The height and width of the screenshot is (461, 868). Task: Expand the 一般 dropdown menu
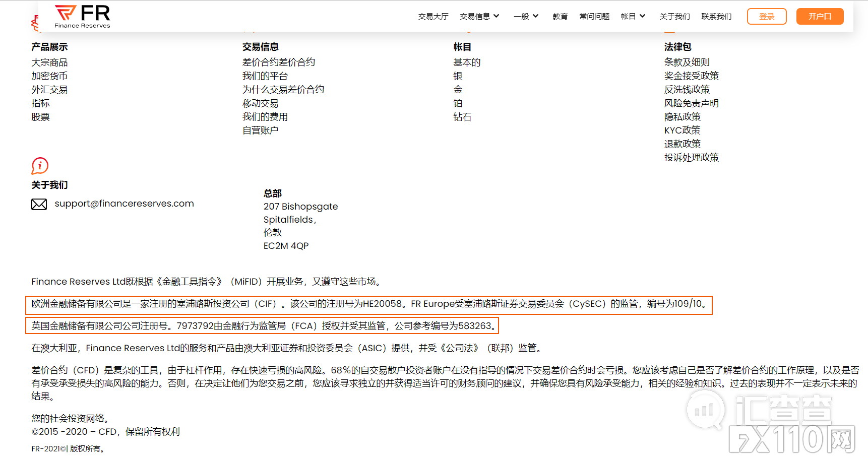tap(526, 17)
